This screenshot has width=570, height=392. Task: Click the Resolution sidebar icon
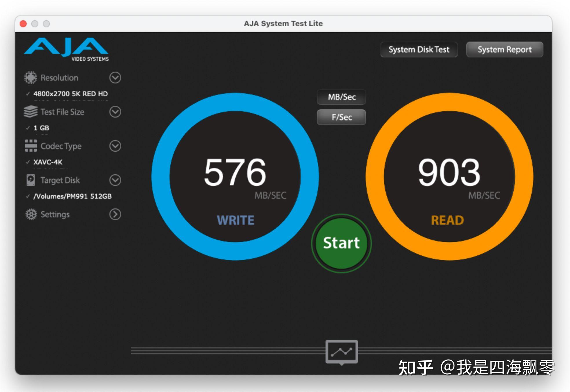coord(30,78)
